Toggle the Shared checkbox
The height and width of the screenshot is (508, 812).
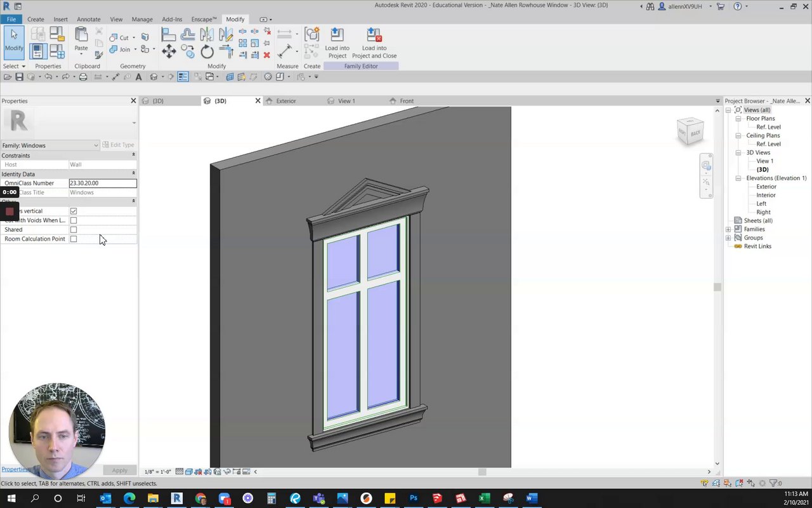pyautogui.click(x=74, y=230)
